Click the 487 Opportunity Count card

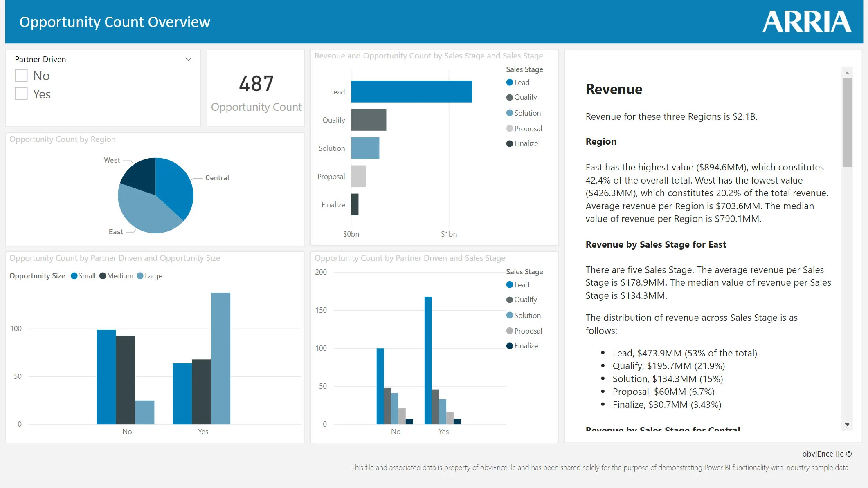pos(256,84)
